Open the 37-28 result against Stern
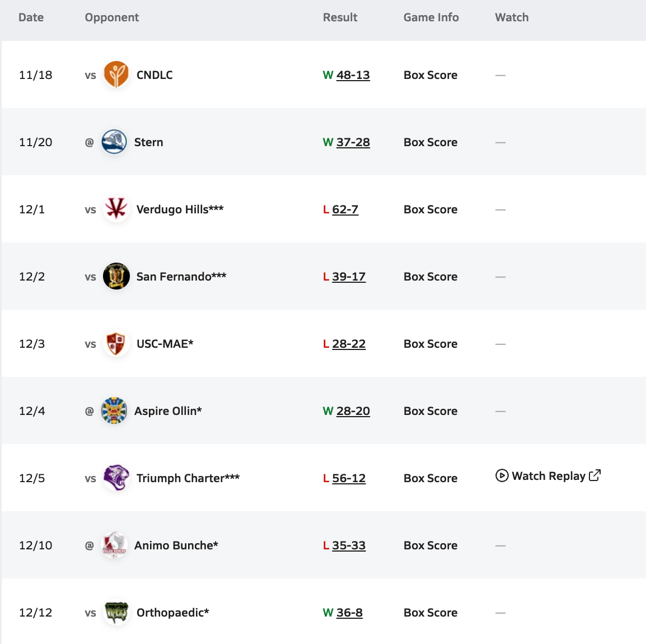This screenshot has height=644, width=646. 353,142
